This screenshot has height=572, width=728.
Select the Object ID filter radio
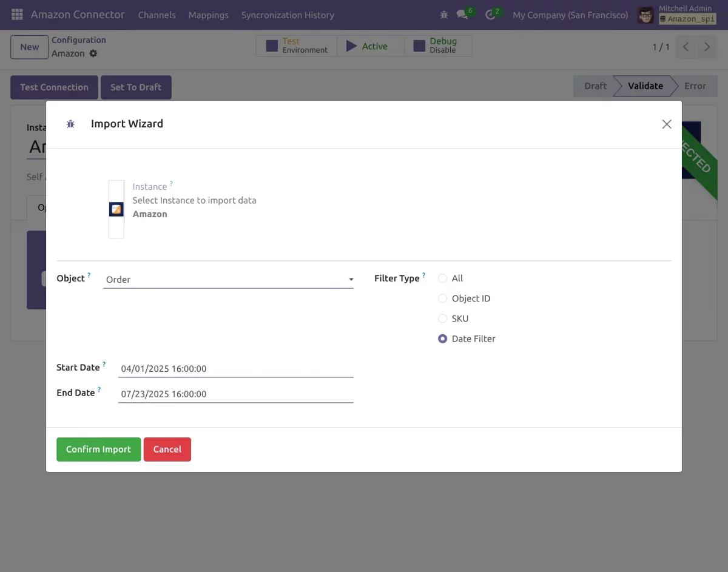[x=443, y=298]
